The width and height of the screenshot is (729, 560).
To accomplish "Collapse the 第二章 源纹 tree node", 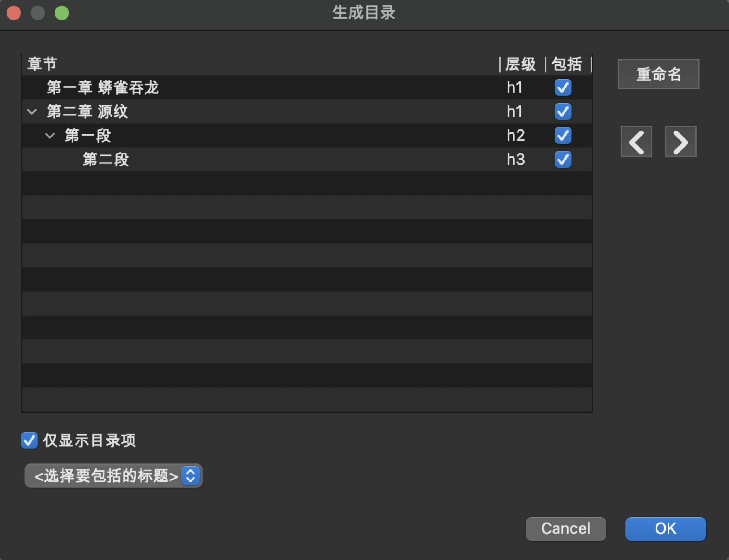I will click(32, 111).
